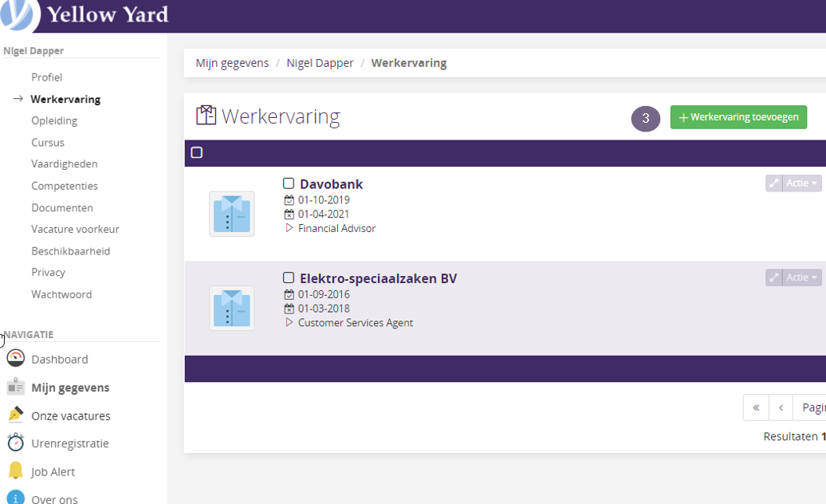Click Customer Services Agent job title text
Image resolution: width=826 pixels, height=504 pixels.
click(356, 323)
